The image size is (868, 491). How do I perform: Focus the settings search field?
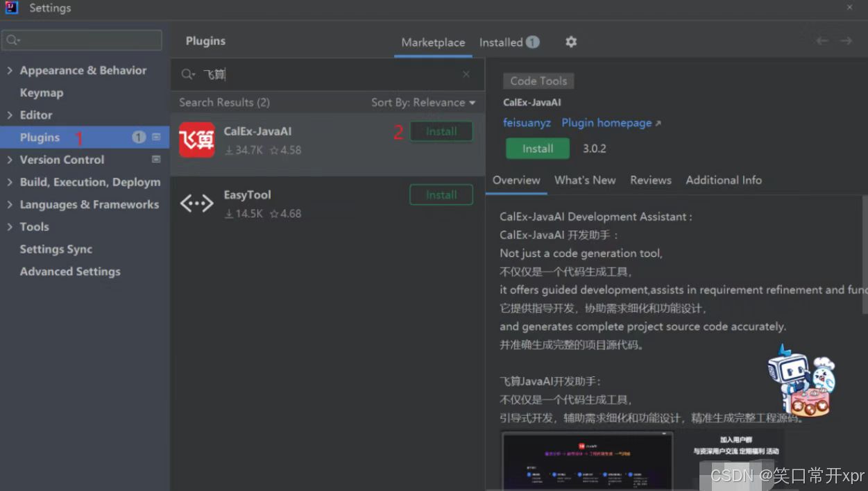click(x=82, y=40)
